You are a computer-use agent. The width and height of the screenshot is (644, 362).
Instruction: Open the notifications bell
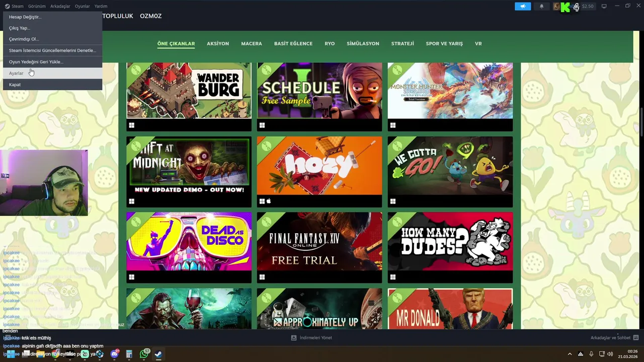541,7
